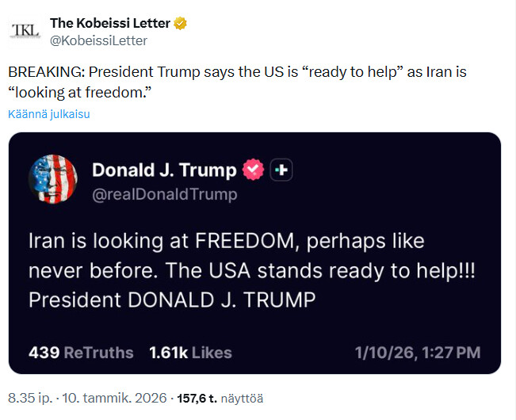Click Trump's flag-face profile picture

click(53, 178)
